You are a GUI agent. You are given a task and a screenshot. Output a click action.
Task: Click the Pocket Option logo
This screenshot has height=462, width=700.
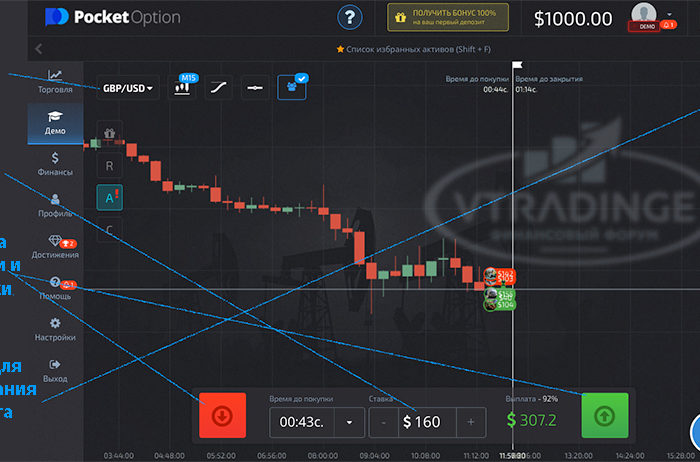point(113,17)
